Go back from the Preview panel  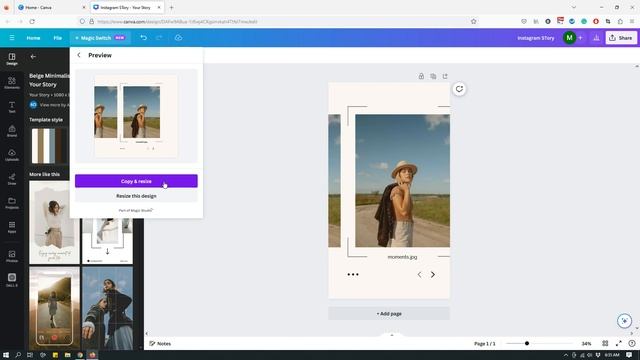(79, 55)
